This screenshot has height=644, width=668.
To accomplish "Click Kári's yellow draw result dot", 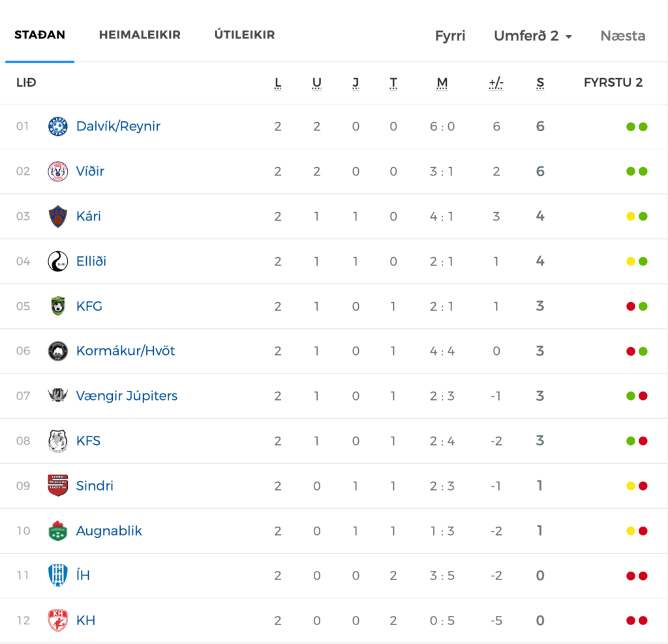I will (x=631, y=217).
